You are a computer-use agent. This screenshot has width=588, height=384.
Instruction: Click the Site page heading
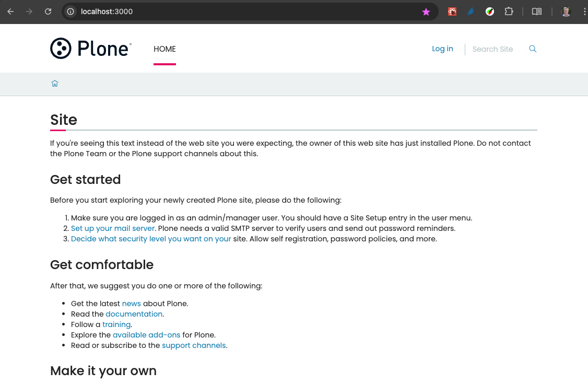point(64,120)
